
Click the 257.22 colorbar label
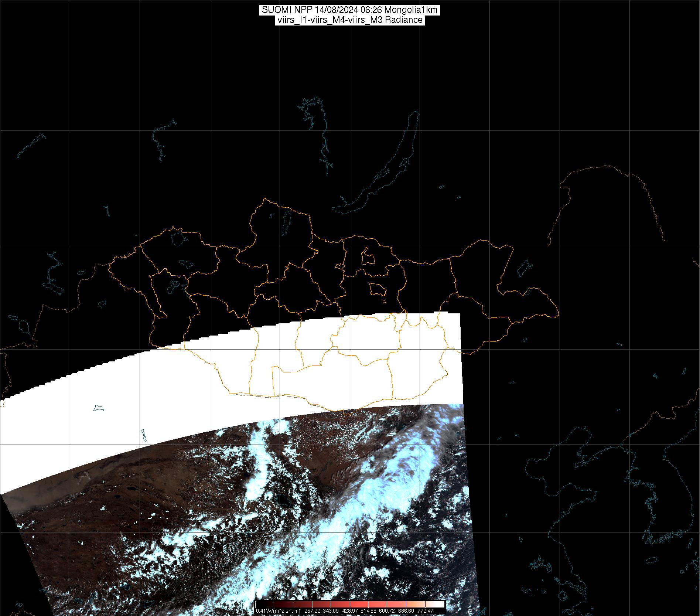coord(312,611)
